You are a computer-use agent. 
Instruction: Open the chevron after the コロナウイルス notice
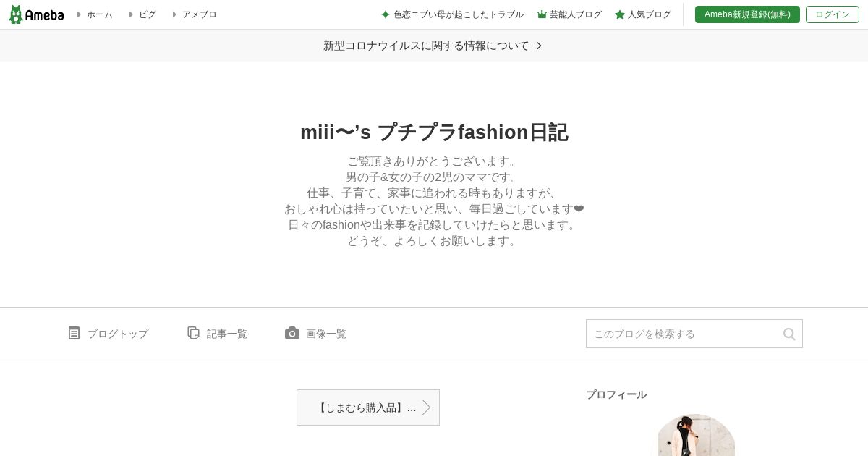pyautogui.click(x=539, y=46)
